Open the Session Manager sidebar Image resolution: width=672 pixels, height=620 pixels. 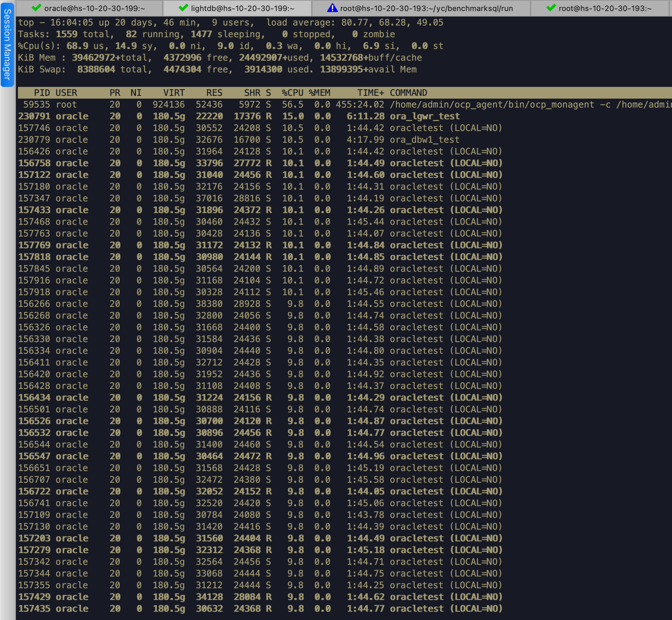[x=7, y=45]
